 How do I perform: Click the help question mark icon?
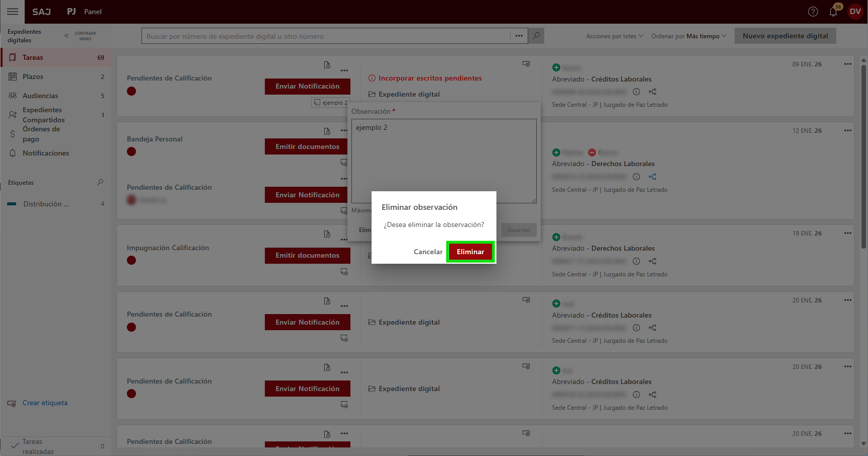point(813,12)
